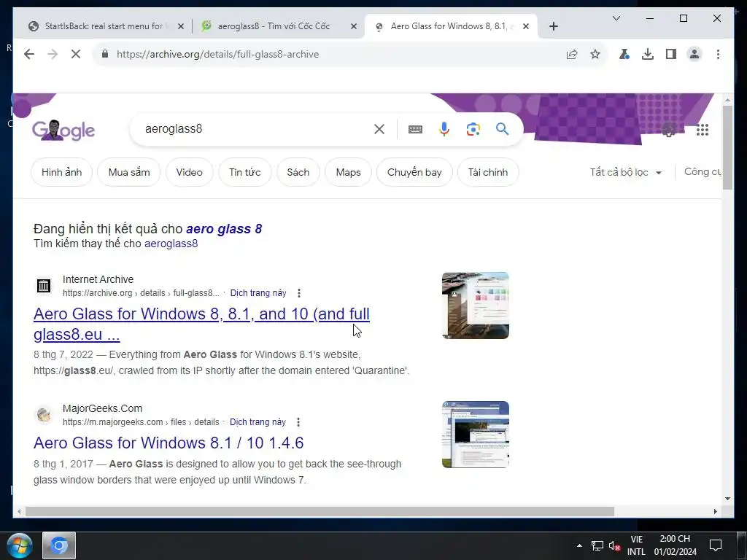Close the aeroglass8 Cốc Cốc tab
Viewport: 747px width, 560px height.
(354, 26)
